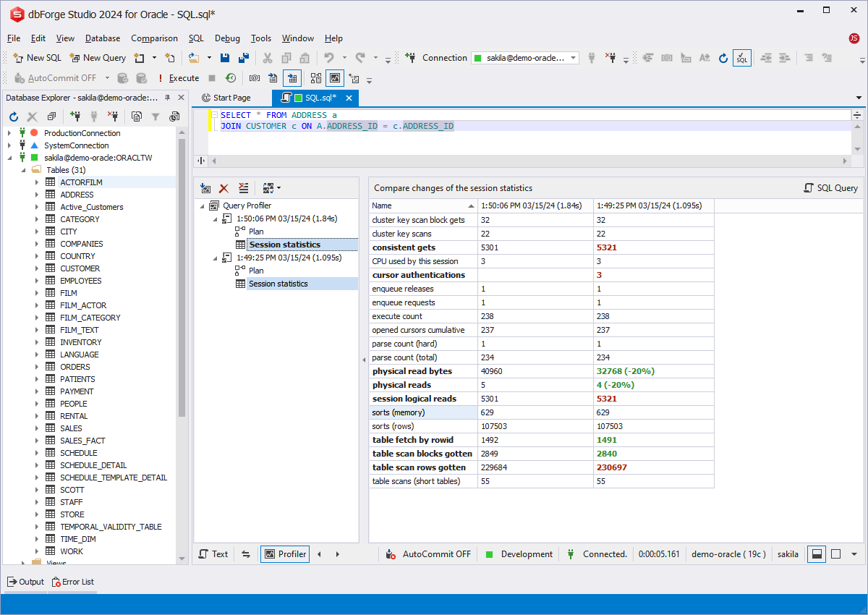Click the filter funnel icon in Database Explorer

point(155,116)
